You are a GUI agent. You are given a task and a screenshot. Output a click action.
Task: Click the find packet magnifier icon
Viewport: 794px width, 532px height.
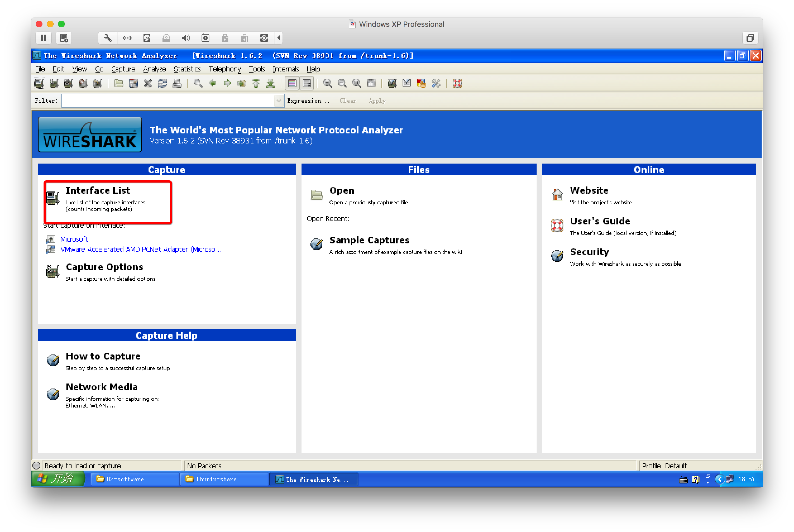click(198, 83)
